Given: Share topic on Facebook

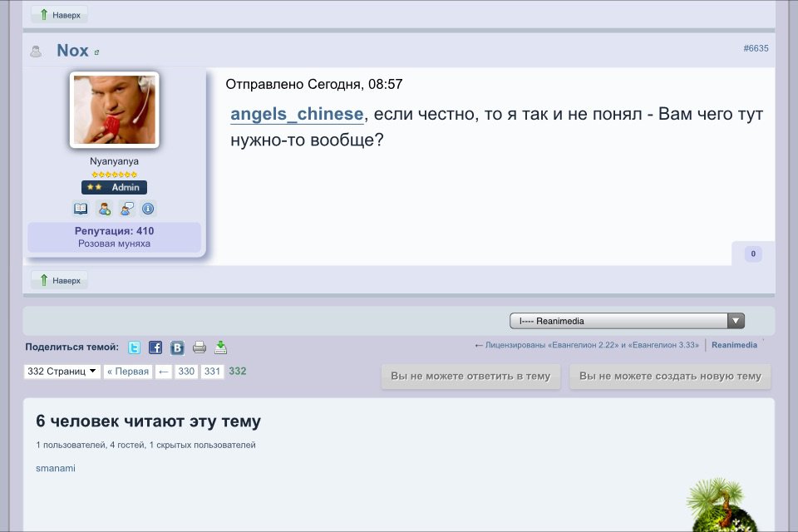Looking at the screenshot, I should tap(155, 347).
